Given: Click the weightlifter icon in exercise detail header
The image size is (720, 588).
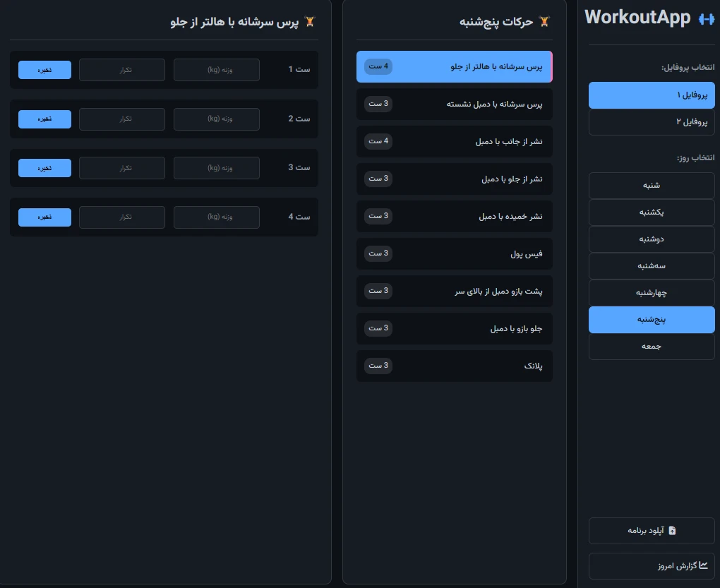Looking at the screenshot, I should (x=308, y=22).
